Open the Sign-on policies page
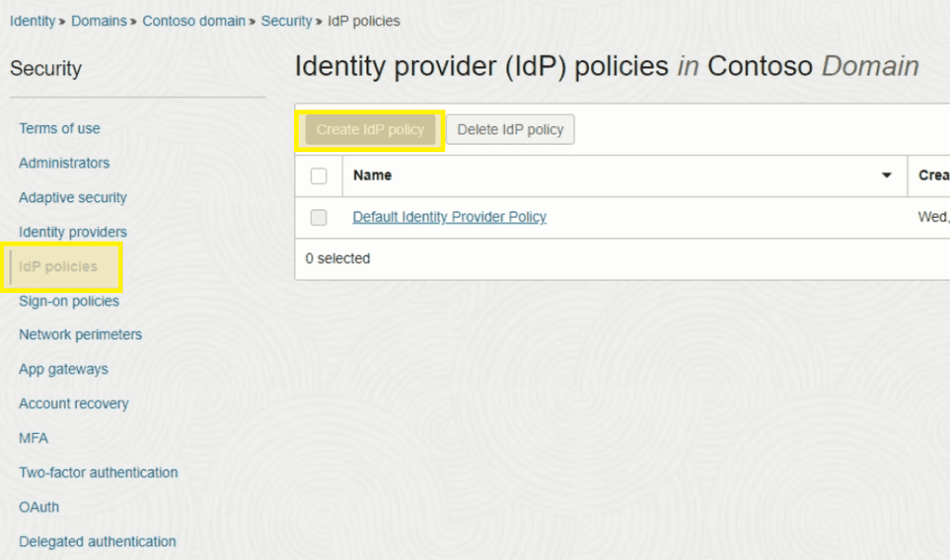Viewport: 950px width, 560px height. [69, 300]
